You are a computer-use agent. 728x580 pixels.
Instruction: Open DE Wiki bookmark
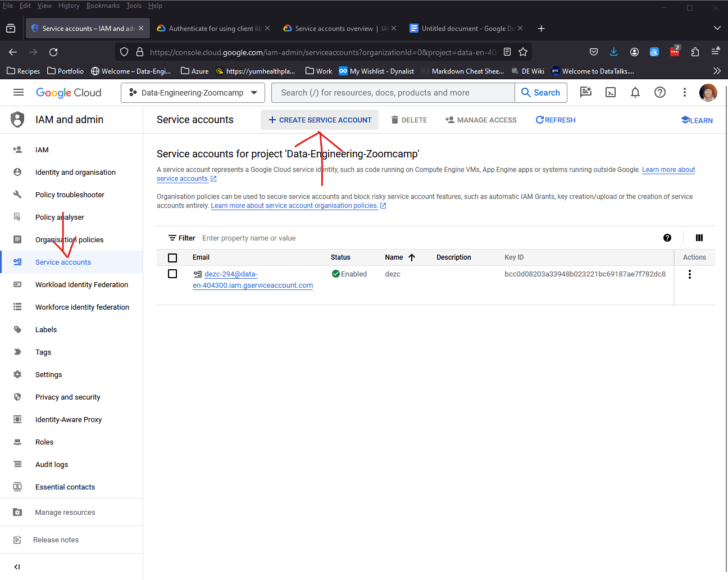coord(527,71)
